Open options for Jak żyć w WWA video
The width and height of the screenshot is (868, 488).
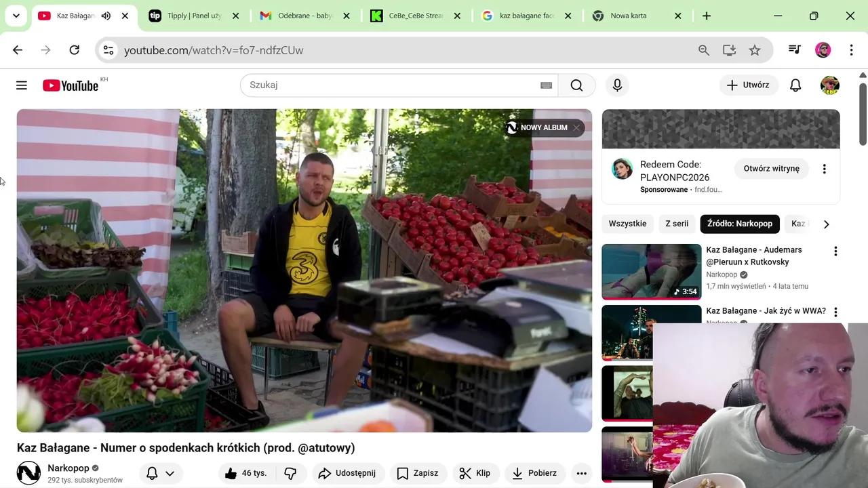click(835, 312)
